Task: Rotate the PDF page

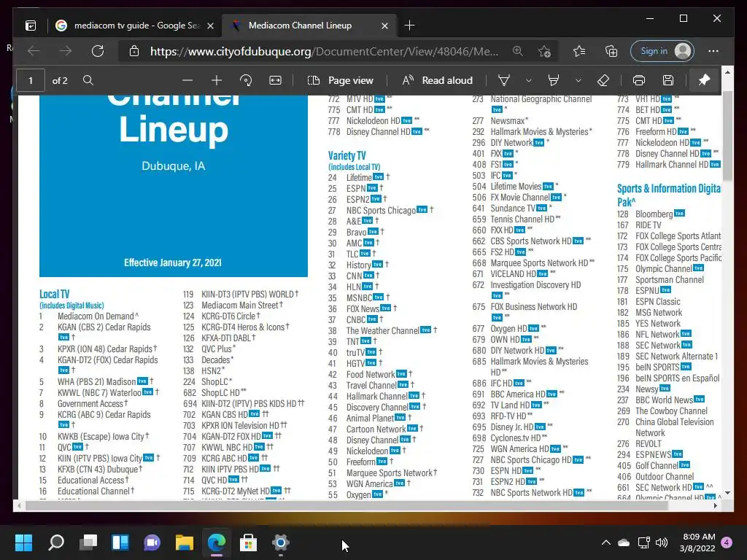Action: 246,80
